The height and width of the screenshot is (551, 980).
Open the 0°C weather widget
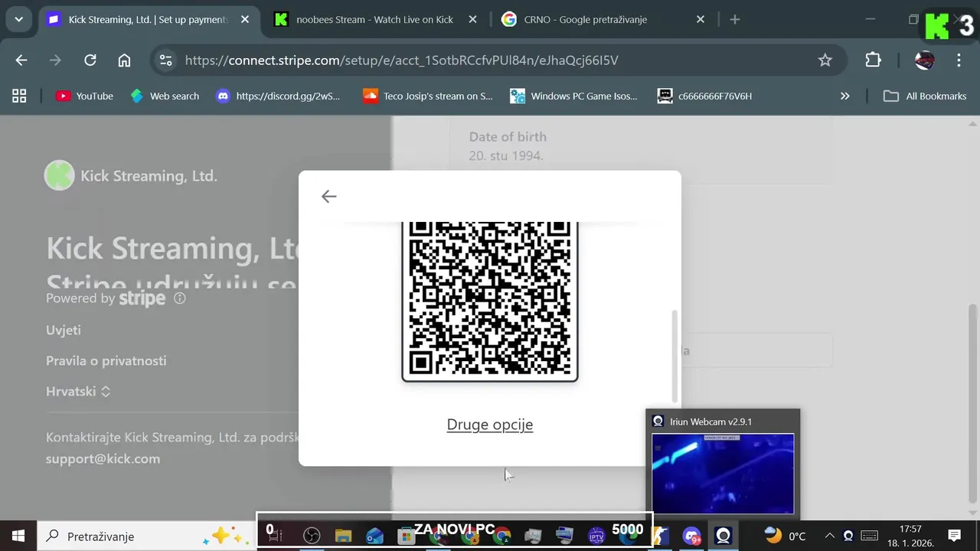(x=785, y=536)
